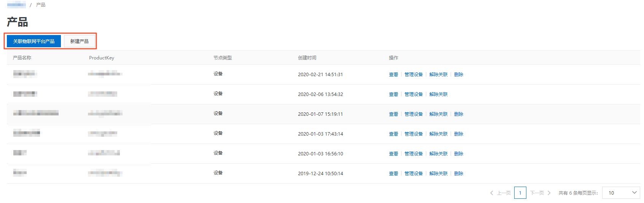Click 删除 for product created 2020-01-03 17:43:14
This screenshot has width=644, height=203.
(x=459, y=134)
